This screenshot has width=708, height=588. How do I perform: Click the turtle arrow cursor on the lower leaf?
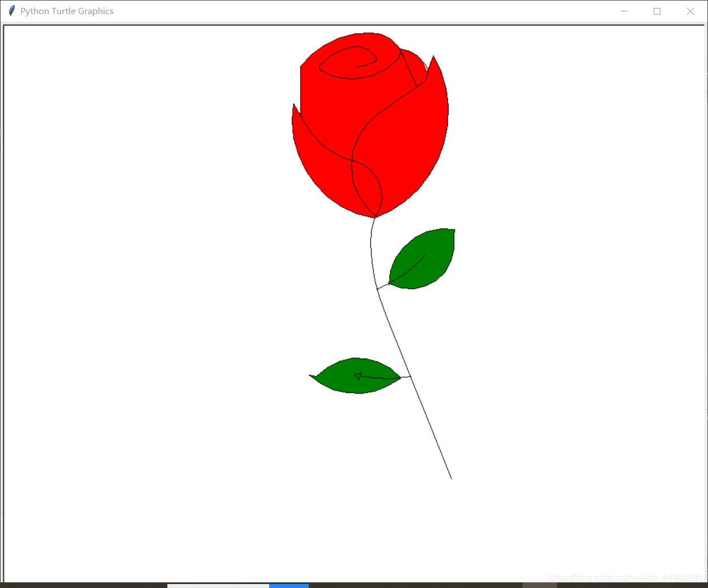(359, 375)
